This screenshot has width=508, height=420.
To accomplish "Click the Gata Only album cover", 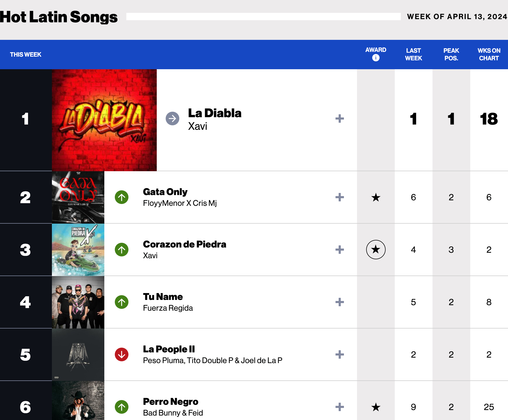I will (x=78, y=197).
